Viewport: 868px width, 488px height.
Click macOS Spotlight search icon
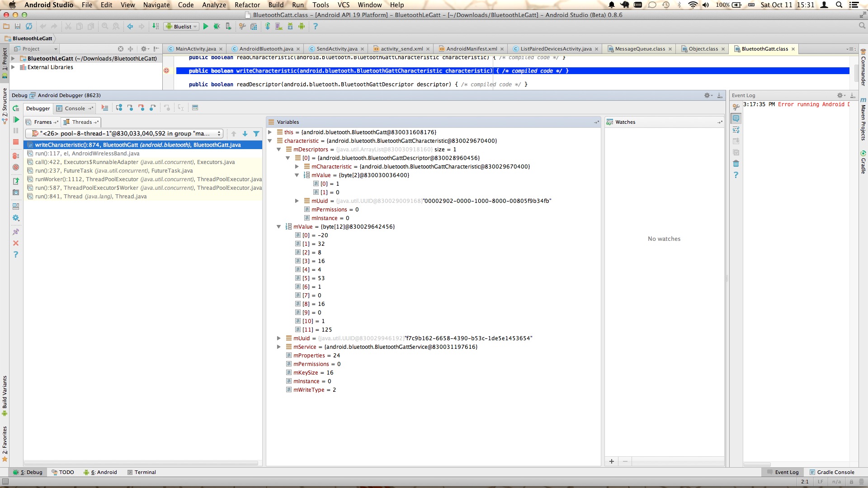click(839, 5)
